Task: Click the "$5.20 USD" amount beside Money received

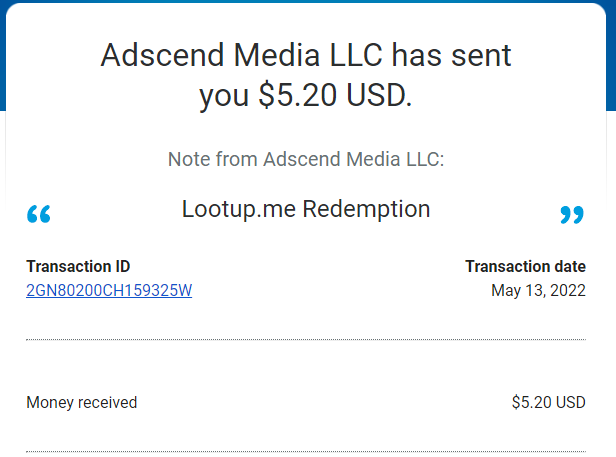Action: tap(548, 403)
